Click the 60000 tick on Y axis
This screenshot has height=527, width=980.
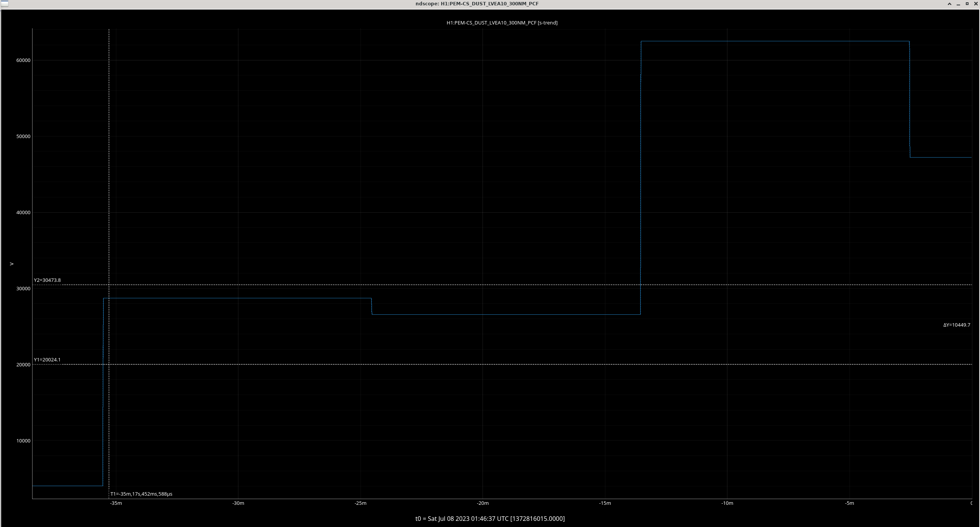click(x=23, y=60)
